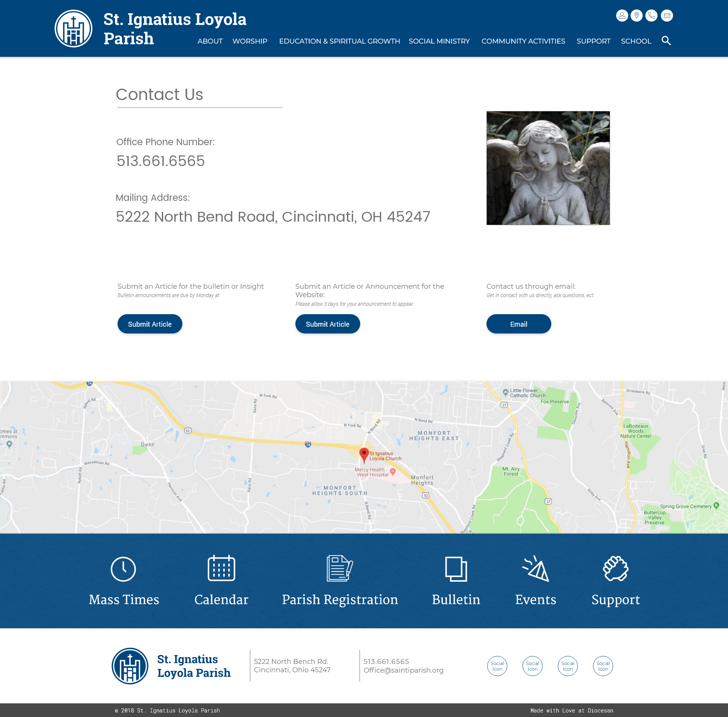The width and height of the screenshot is (728, 717).
Task: Open Mass Times via clock icon
Action: pyautogui.click(x=123, y=569)
